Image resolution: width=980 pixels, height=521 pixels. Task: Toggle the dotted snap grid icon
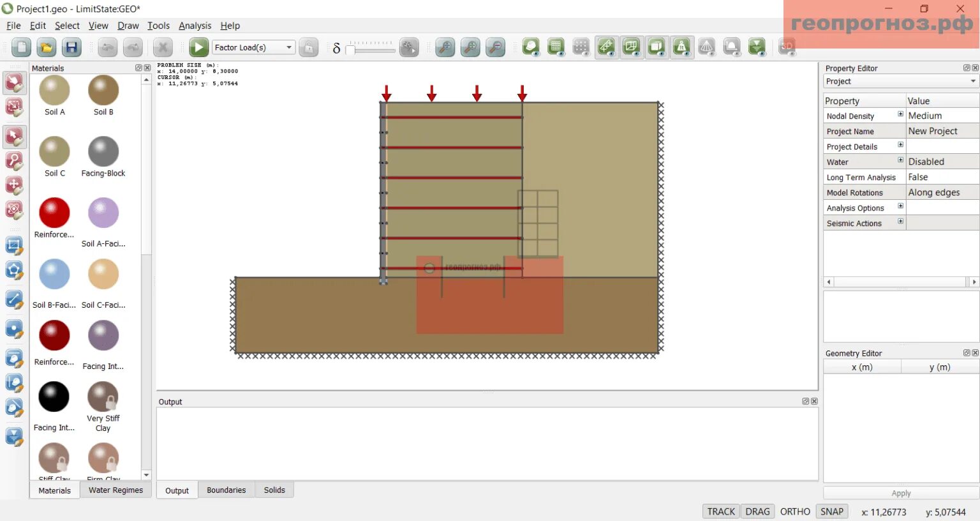(581, 47)
